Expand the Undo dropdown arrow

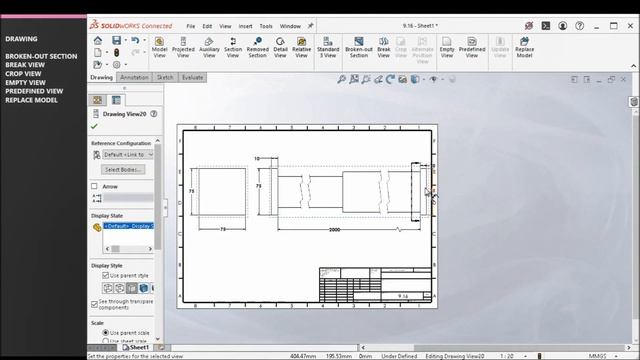pyautogui.click(x=144, y=40)
